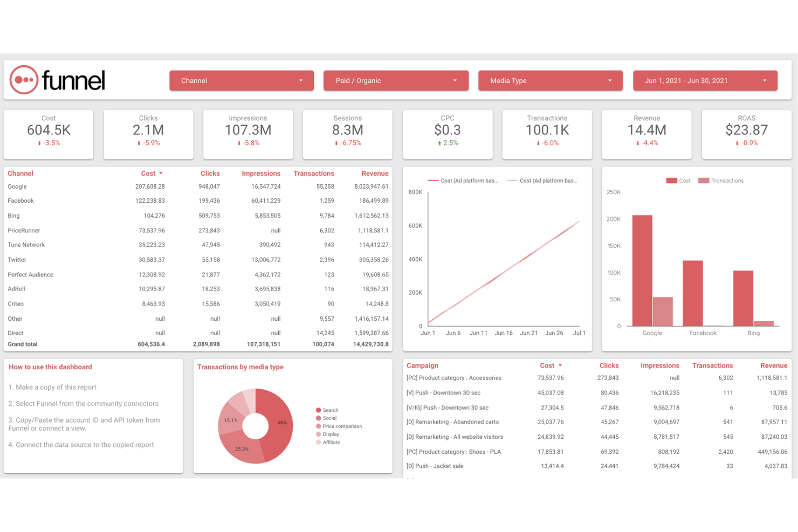Select the ROAS $23.87 value

pyautogui.click(x=747, y=130)
